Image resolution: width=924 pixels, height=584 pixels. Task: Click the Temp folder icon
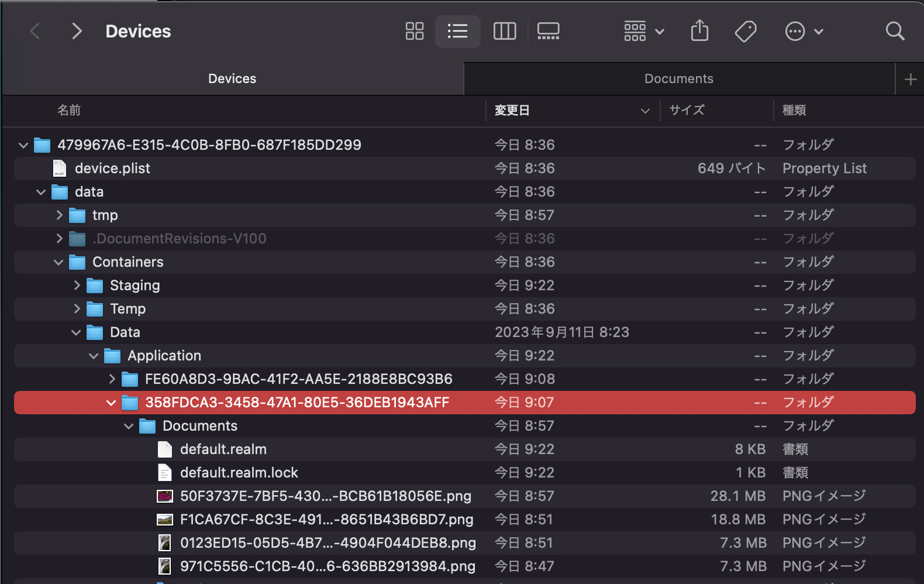(x=95, y=309)
